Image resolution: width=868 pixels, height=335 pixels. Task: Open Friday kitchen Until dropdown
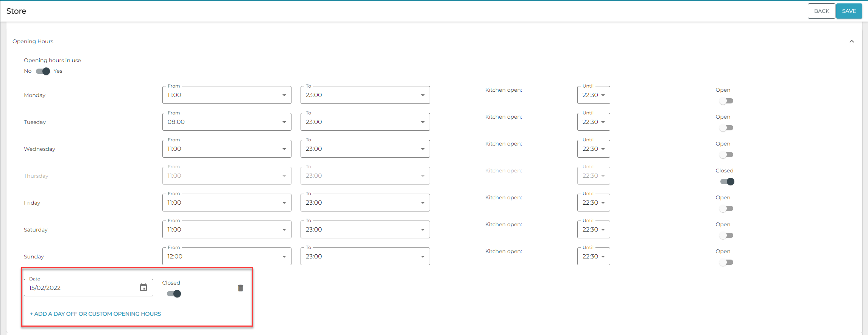point(593,203)
